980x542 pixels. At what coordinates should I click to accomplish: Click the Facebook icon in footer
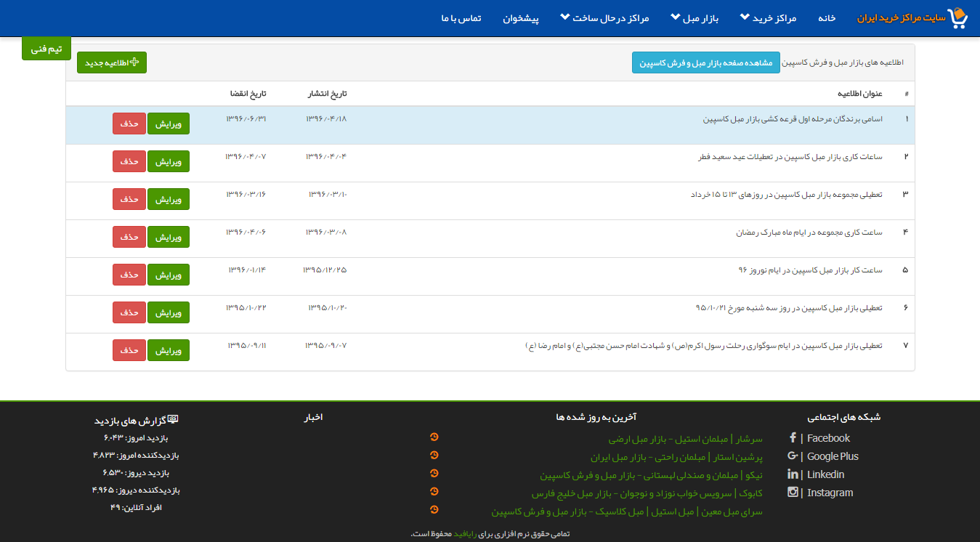pyautogui.click(x=793, y=438)
